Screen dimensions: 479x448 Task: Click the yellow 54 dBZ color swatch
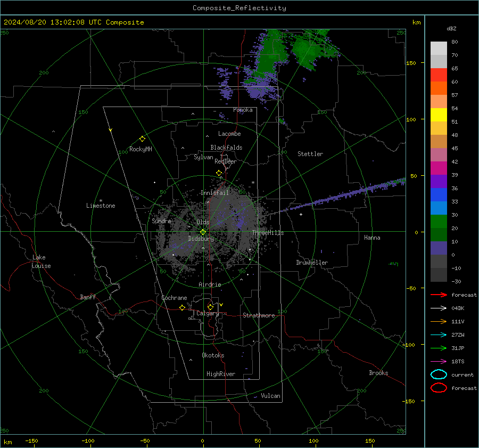[439, 115]
